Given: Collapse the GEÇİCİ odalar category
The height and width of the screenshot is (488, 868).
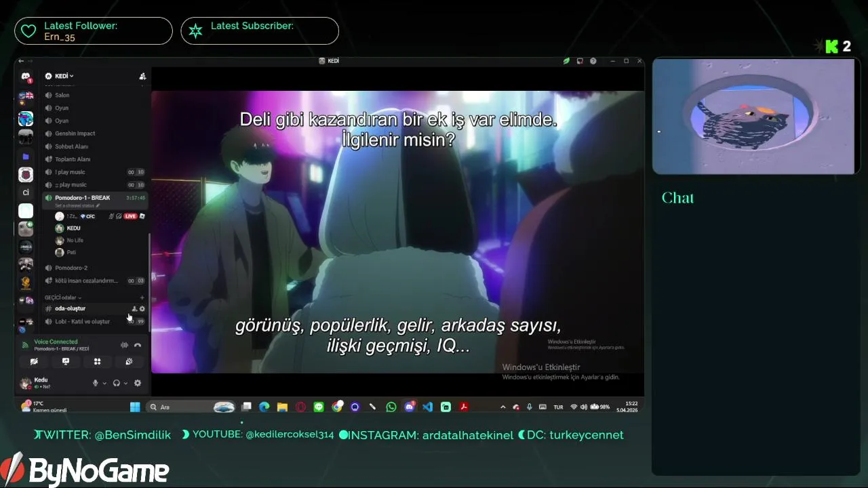Looking at the screenshot, I should (x=62, y=298).
